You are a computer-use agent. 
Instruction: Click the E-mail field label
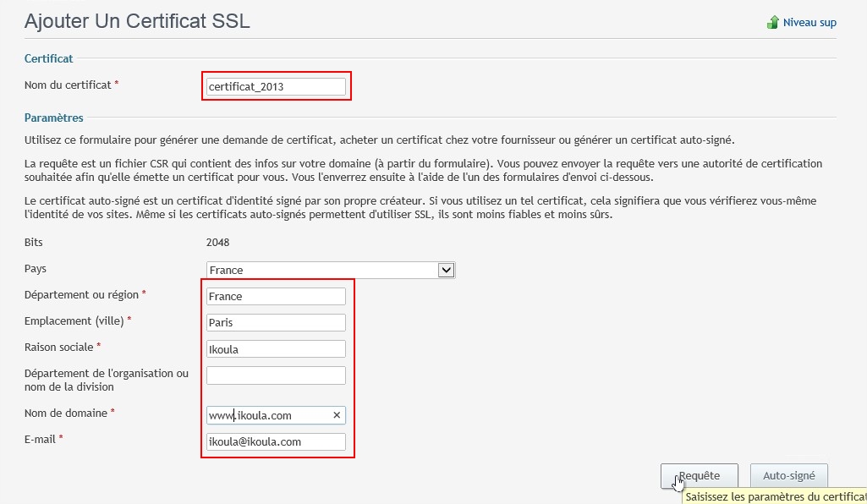(40, 439)
